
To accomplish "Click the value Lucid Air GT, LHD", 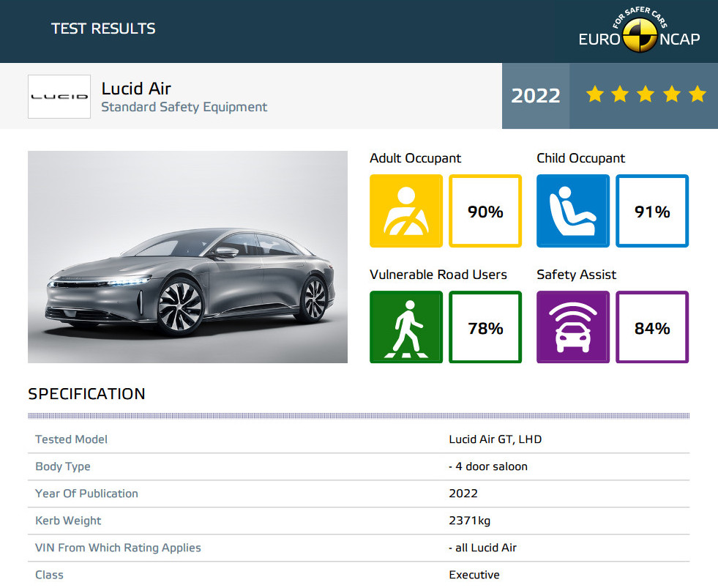I will [495, 439].
